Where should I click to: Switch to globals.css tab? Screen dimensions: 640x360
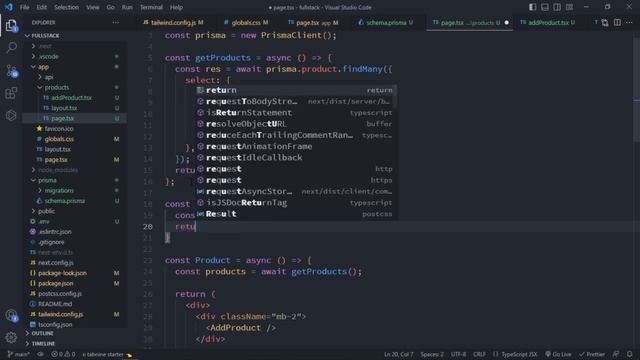pos(246,22)
